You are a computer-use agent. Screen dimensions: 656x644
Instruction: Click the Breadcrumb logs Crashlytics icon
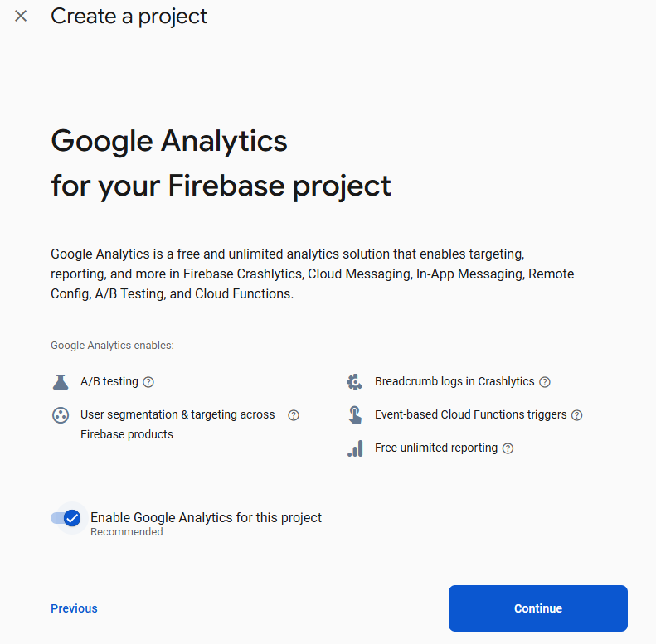(x=355, y=382)
